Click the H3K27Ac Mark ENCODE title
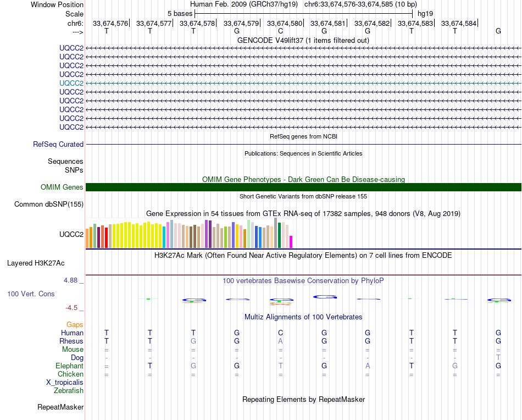Screen dimensions: 522x420 (303, 256)
